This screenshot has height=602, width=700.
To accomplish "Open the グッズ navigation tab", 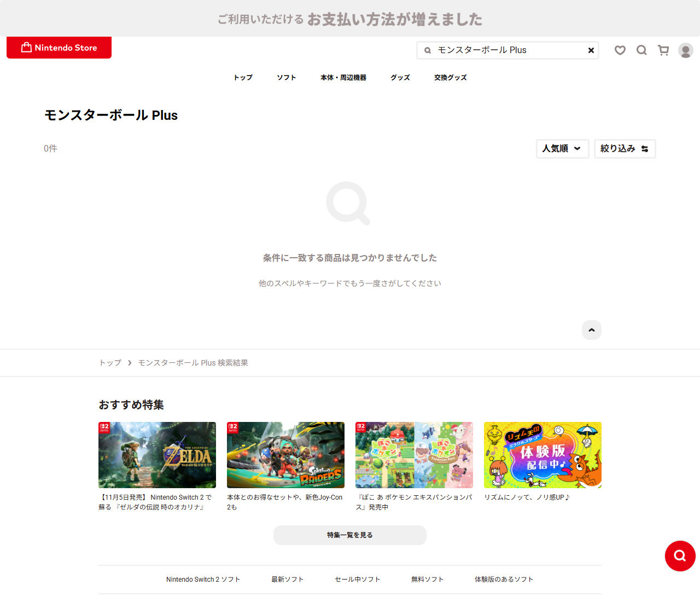I will point(400,78).
